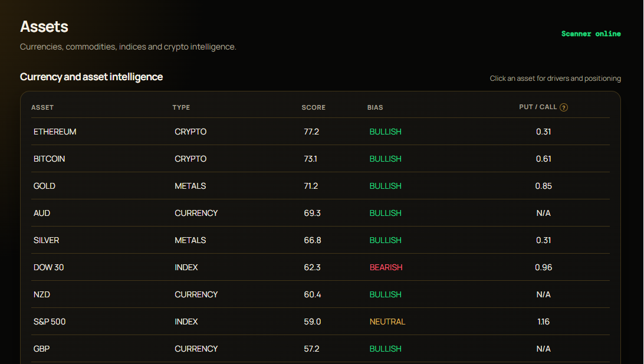Click Gold's 0.85 put/call ratio
Viewport: 644px width, 364px height.
click(543, 186)
